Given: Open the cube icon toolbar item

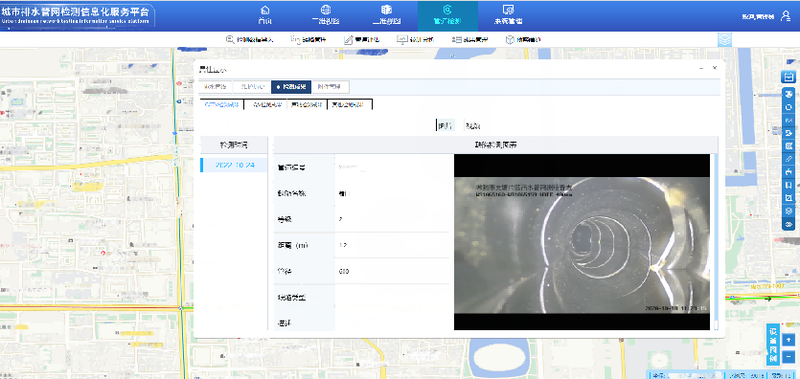Looking at the screenshot, I should [523, 39].
